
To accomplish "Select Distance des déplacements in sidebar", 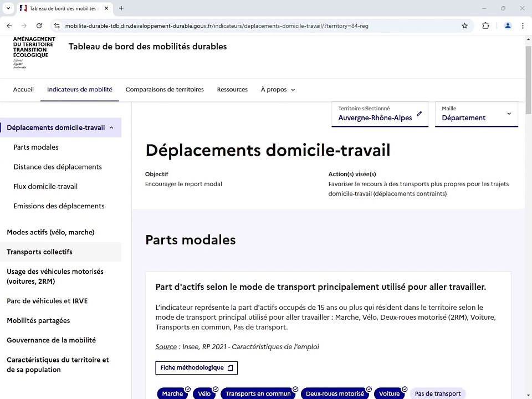I will click(58, 167).
